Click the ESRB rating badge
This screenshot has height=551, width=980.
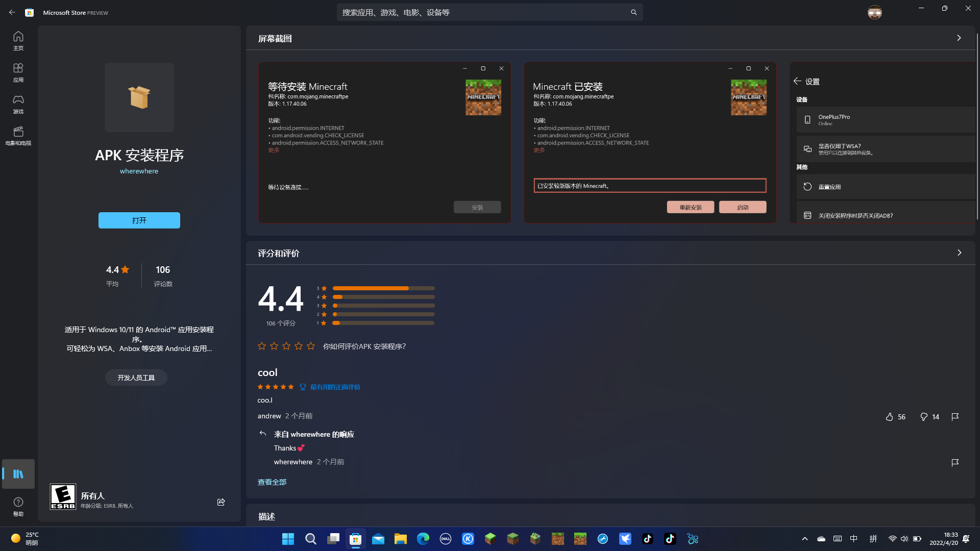pos(63,497)
